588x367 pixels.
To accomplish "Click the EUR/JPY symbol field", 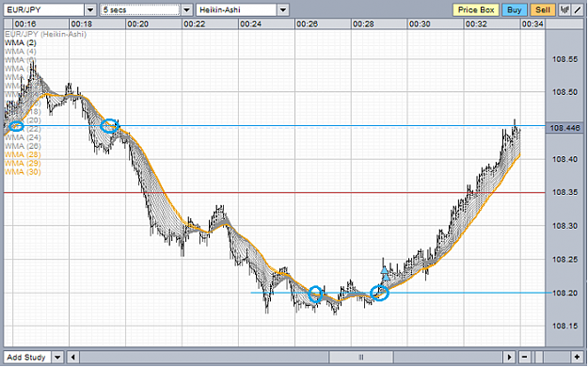I will tap(44, 10).
